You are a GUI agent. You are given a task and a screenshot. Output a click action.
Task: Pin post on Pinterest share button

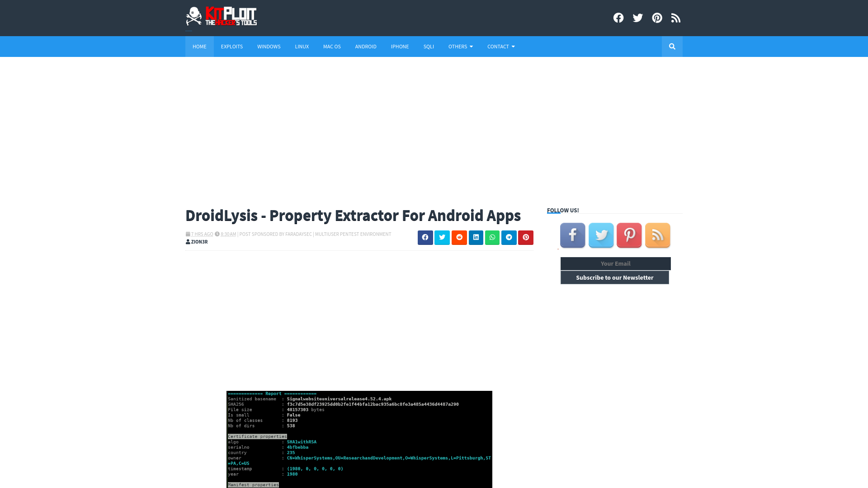tap(526, 238)
